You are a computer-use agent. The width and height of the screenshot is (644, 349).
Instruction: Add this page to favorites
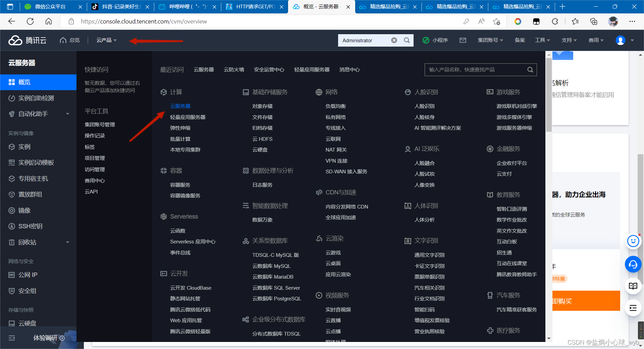[497, 21]
